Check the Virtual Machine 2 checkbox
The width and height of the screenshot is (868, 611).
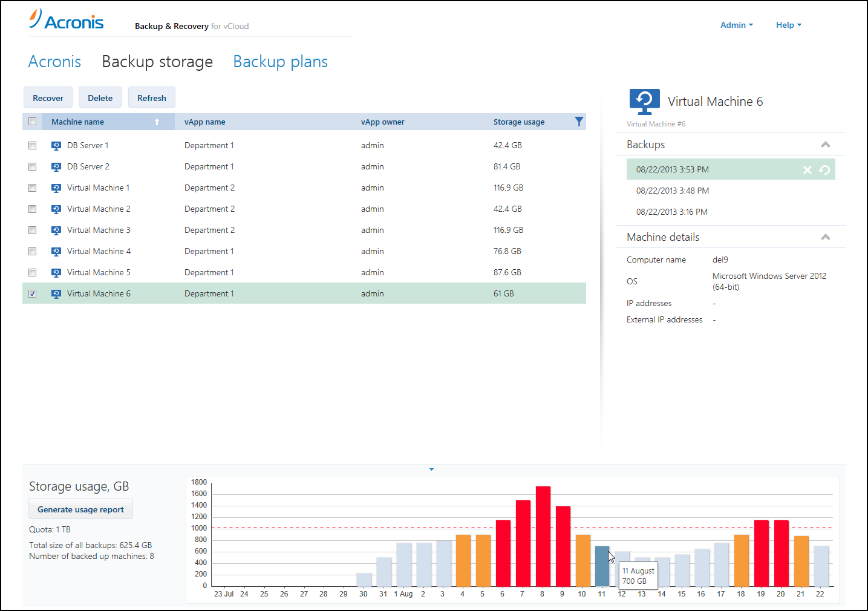(33, 209)
